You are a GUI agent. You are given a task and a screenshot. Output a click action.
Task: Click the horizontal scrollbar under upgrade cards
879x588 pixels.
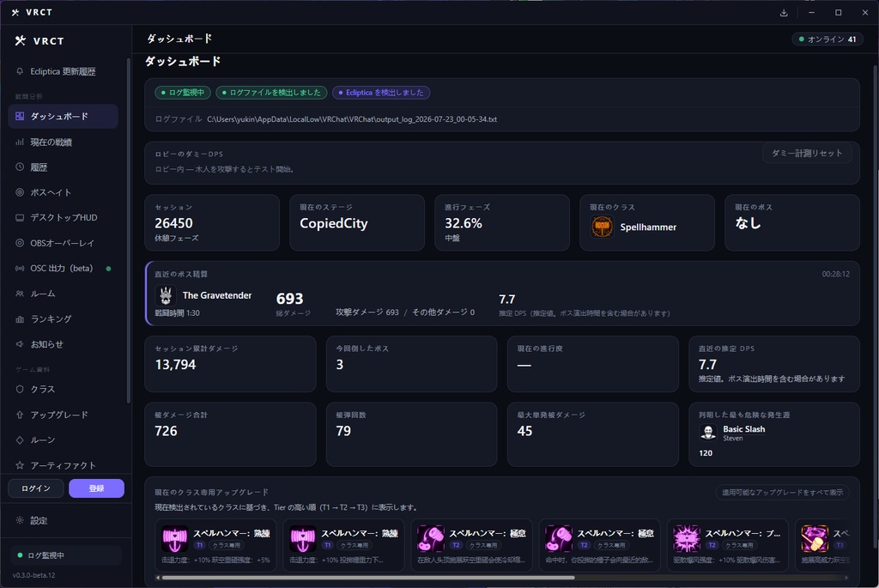pos(368,578)
